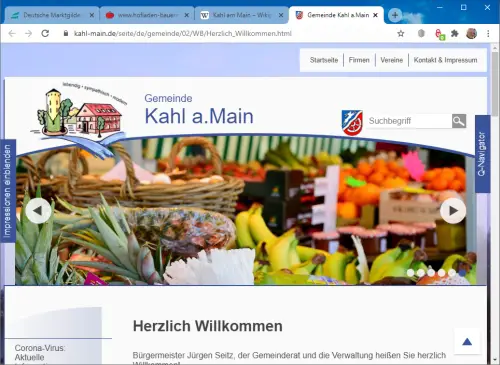Viewport: 500px width, 365px height.
Task: Click the Bürgermeister Jürgen Seitz welcome text
Action: coord(289,355)
